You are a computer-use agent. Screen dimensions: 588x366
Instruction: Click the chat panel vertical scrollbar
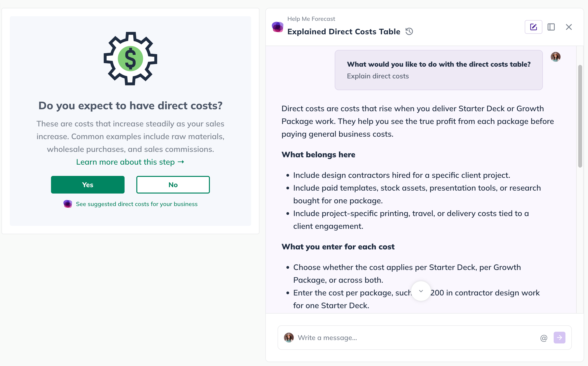(580, 116)
